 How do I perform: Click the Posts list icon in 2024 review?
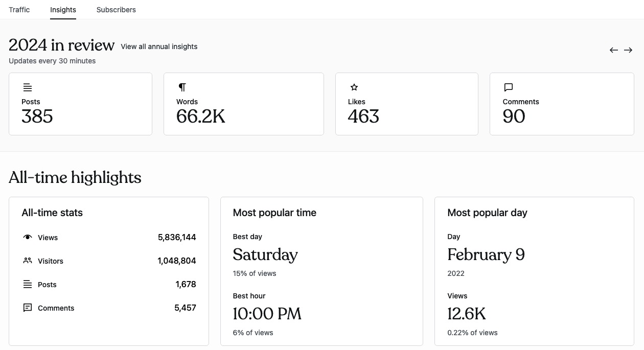pos(28,87)
